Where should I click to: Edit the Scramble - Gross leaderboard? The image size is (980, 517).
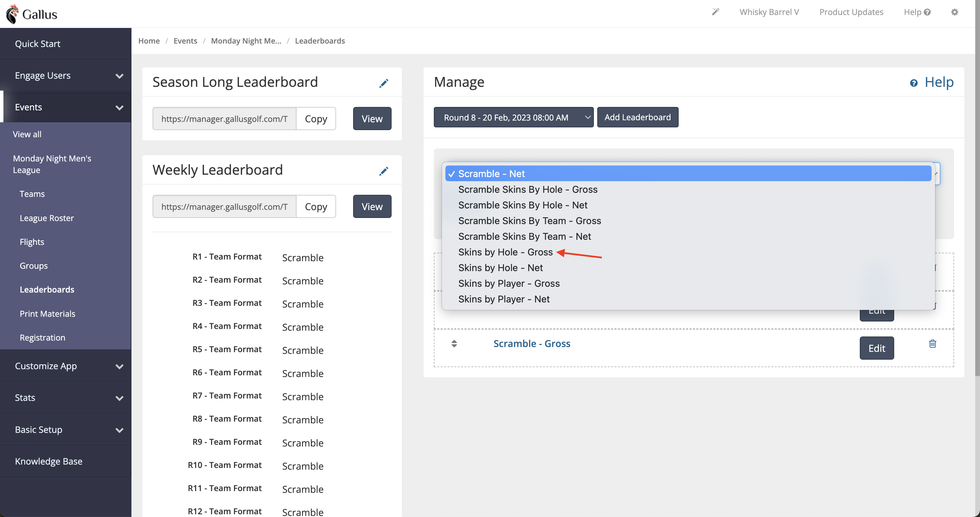pos(876,348)
